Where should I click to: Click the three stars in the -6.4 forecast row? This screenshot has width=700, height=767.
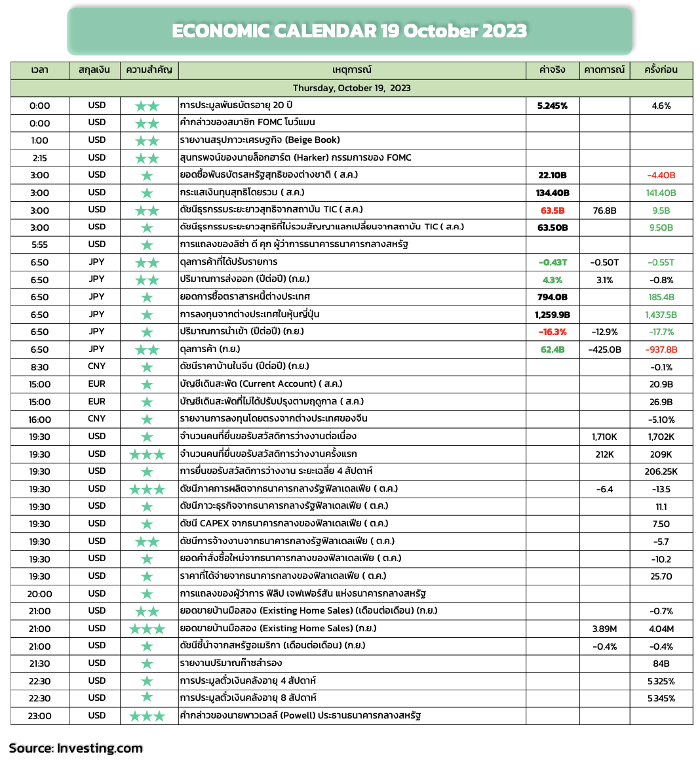[x=147, y=490]
